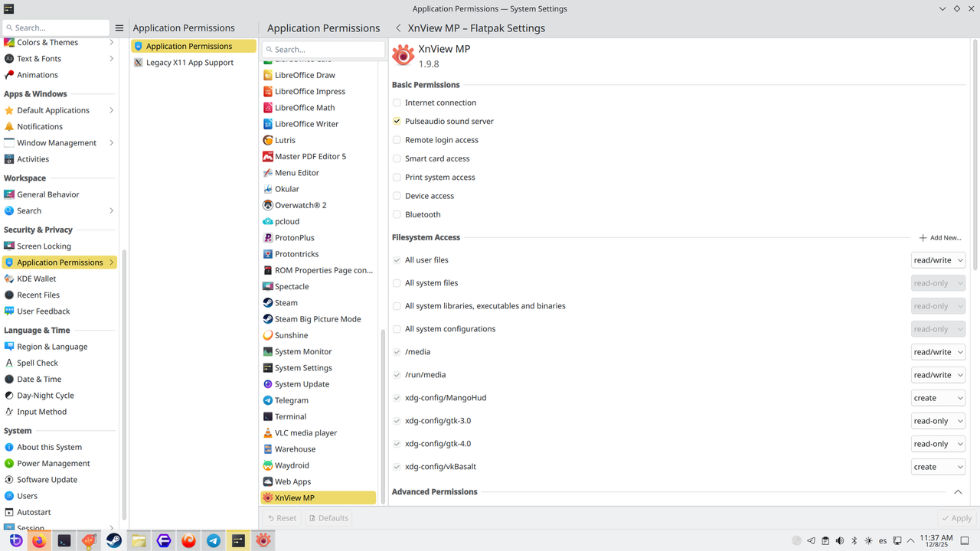Enable Smart card access
980x551 pixels.
(x=397, y=158)
